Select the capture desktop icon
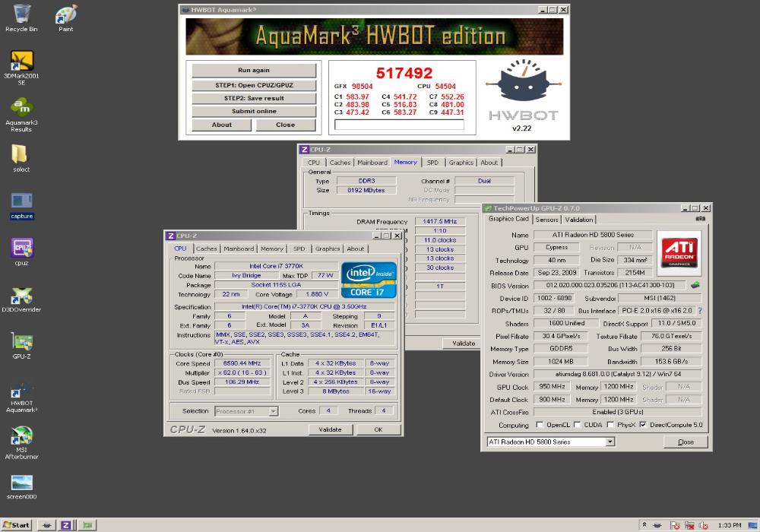The width and height of the screenshot is (760, 532). 21,205
